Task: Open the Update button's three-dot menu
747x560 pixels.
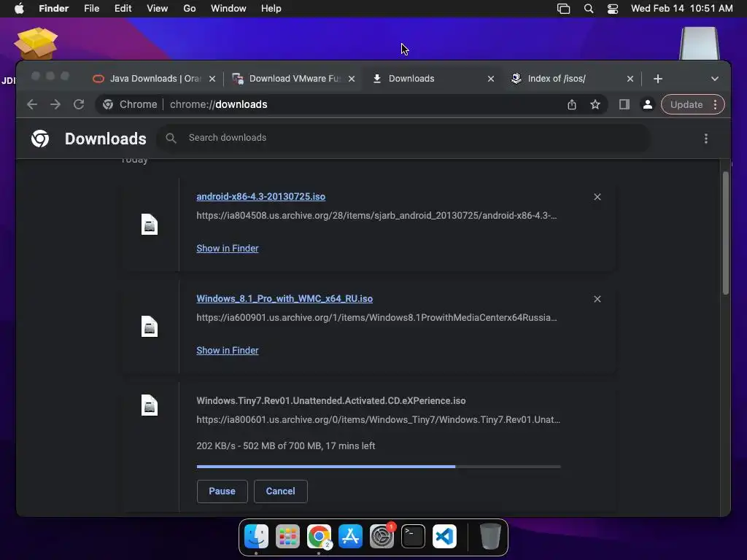Action: click(715, 104)
